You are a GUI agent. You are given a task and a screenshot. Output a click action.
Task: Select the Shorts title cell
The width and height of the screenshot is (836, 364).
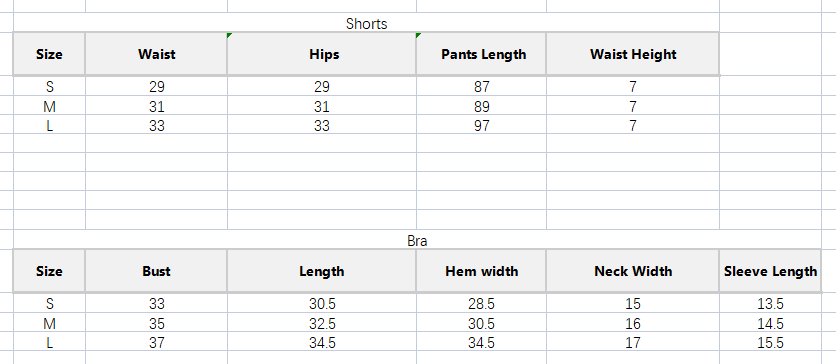[x=366, y=23]
